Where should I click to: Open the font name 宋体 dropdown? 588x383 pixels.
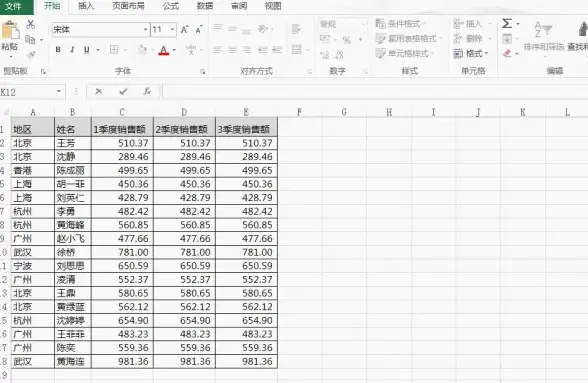coord(146,29)
